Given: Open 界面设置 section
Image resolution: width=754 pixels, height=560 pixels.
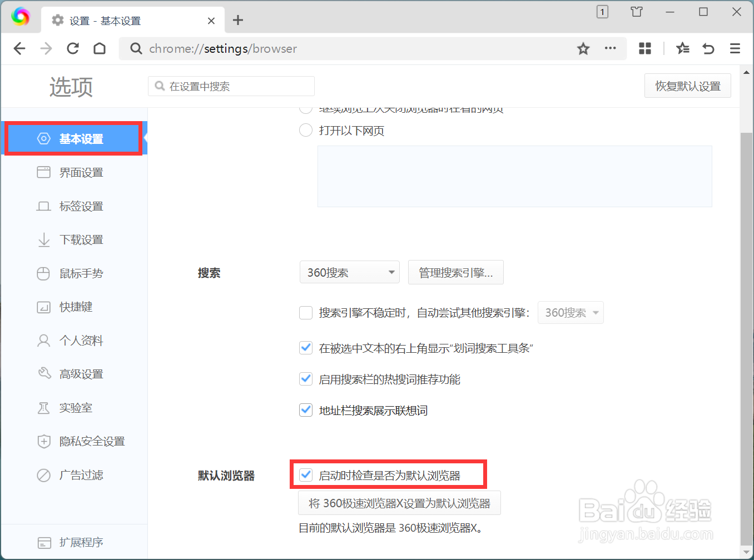Looking at the screenshot, I should 74,173.
